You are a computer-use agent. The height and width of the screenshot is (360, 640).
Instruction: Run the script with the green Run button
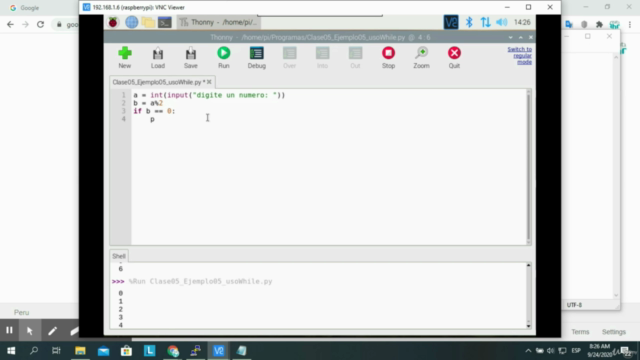224,57
